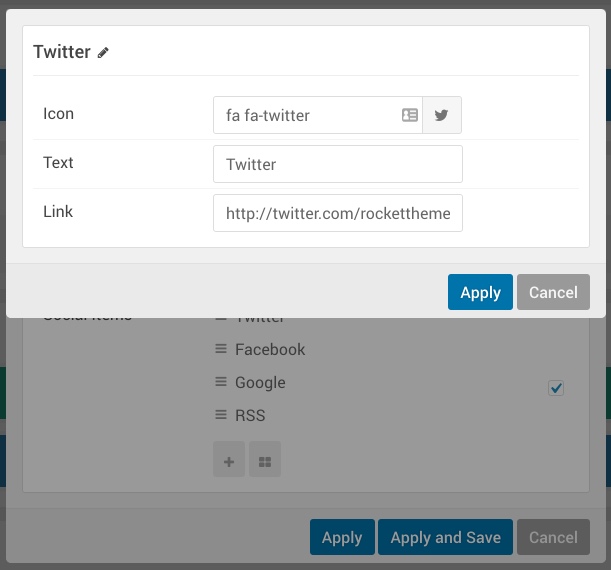
Task: Click the lower Apply button
Action: [x=342, y=537]
